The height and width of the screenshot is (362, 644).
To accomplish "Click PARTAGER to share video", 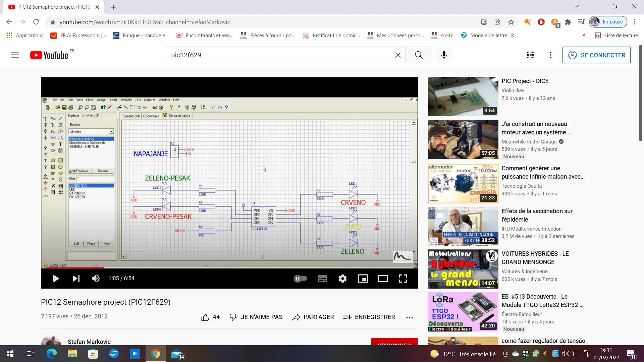I will tap(313, 317).
